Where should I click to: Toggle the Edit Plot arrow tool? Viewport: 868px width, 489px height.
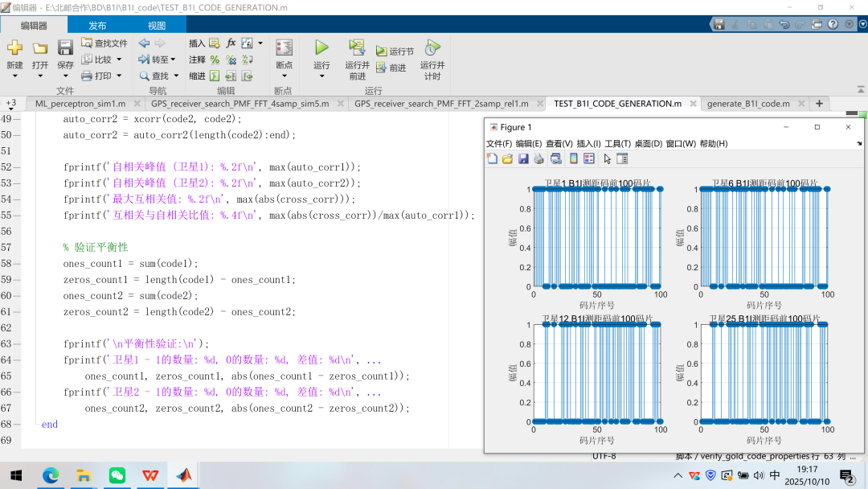tap(608, 158)
